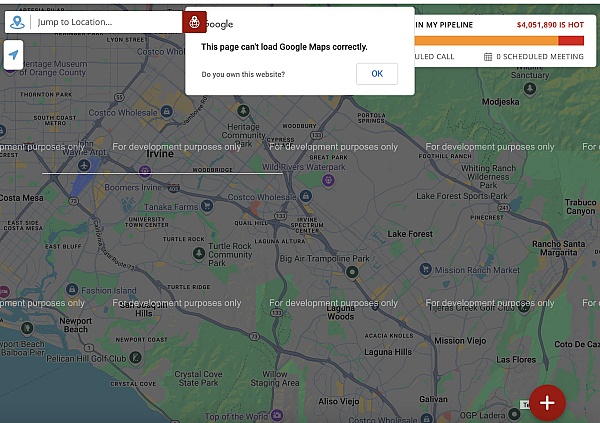This screenshot has height=423, width=600.
Task: Click the Trabuco Canyon label
Action: [x=580, y=207]
